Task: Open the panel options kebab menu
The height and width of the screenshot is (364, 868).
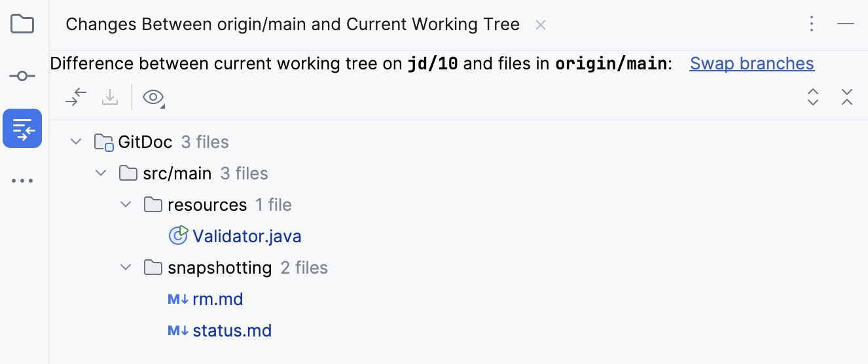Action: click(812, 25)
